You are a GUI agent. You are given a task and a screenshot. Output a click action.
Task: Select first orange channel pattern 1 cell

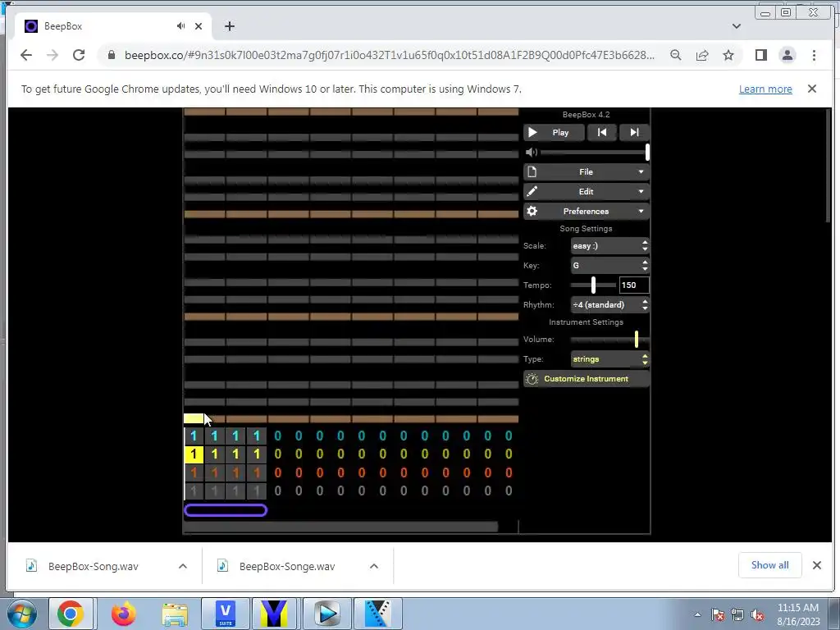pos(194,472)
